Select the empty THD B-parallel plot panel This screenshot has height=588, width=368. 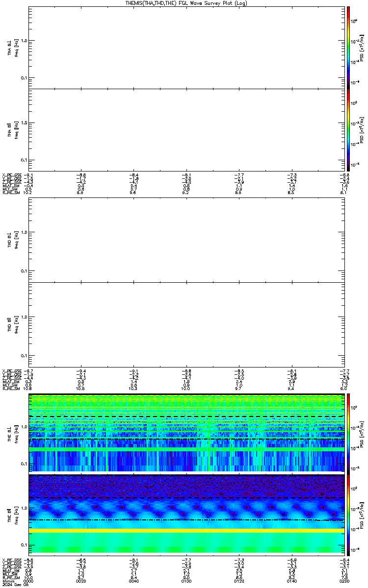(x=186, y=324)
